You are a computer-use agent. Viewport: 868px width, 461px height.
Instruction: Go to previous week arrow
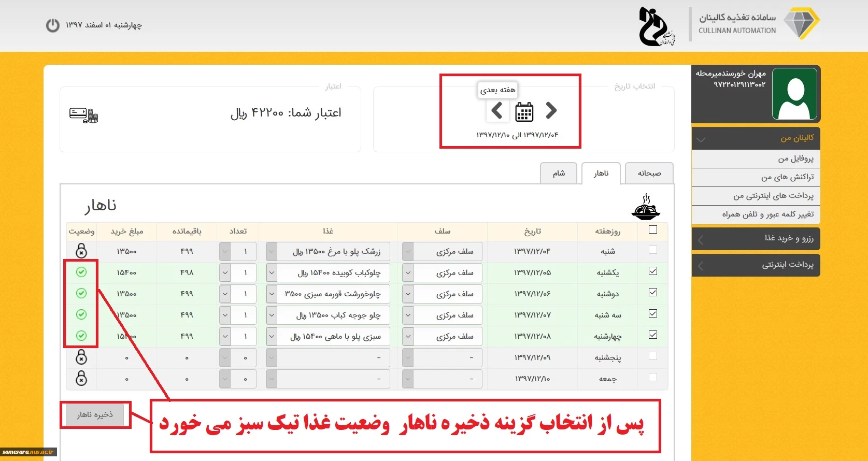pos(551,110)
